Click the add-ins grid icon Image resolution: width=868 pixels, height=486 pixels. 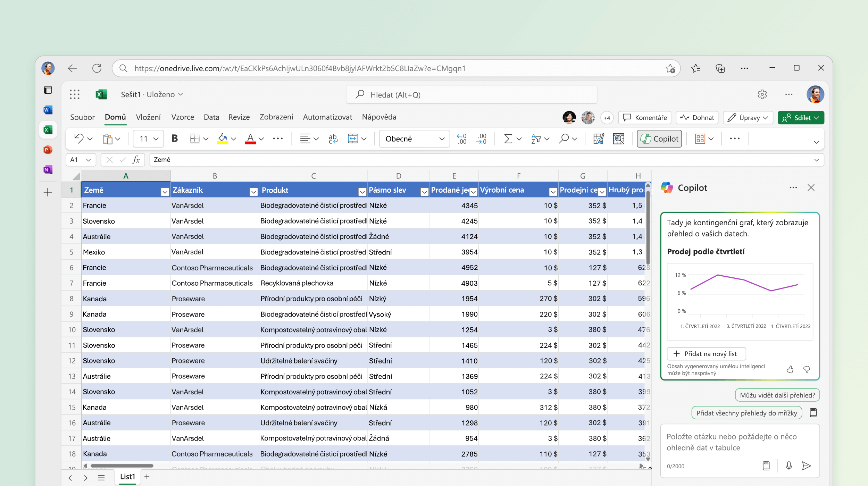coord(700,139)
